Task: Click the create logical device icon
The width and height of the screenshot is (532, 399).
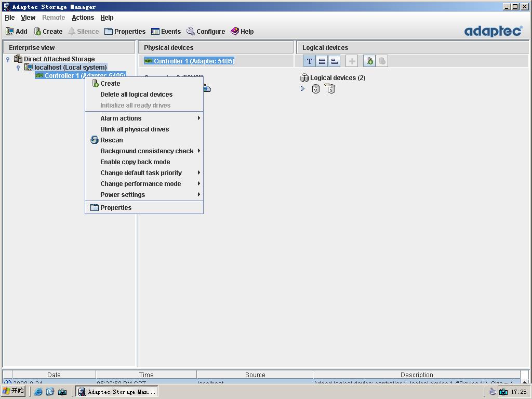Action: tap(369, 61)
